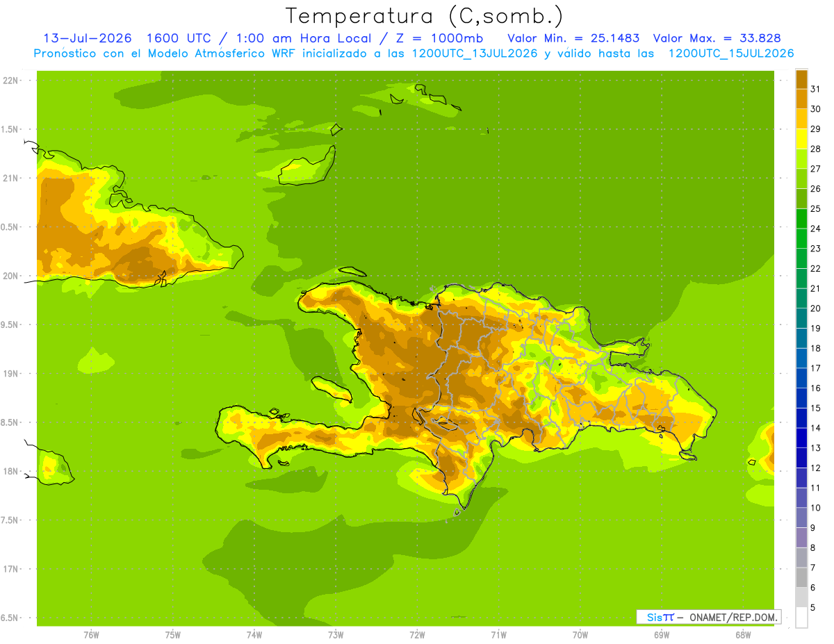Click the "72W" longitude label
The image size is (834, 644).
tap(417, 634)
